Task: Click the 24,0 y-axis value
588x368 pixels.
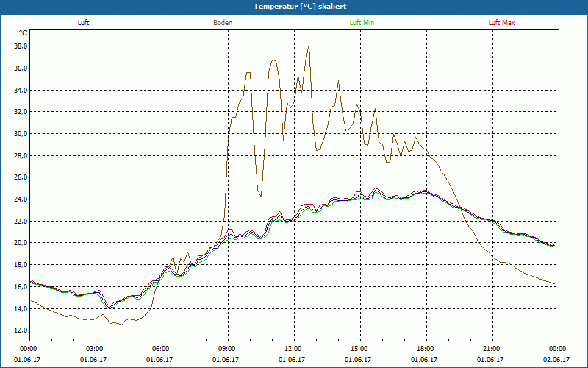Action: click(x=21, y=199)
